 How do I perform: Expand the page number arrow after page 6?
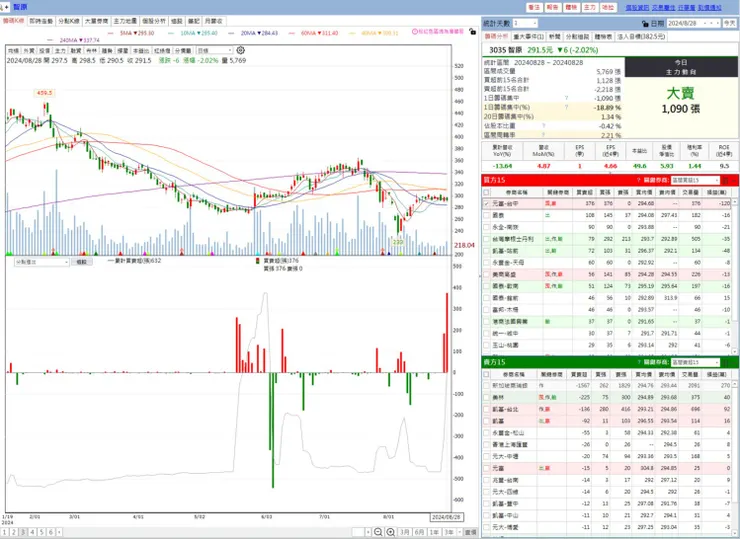[x=59, y=532]
